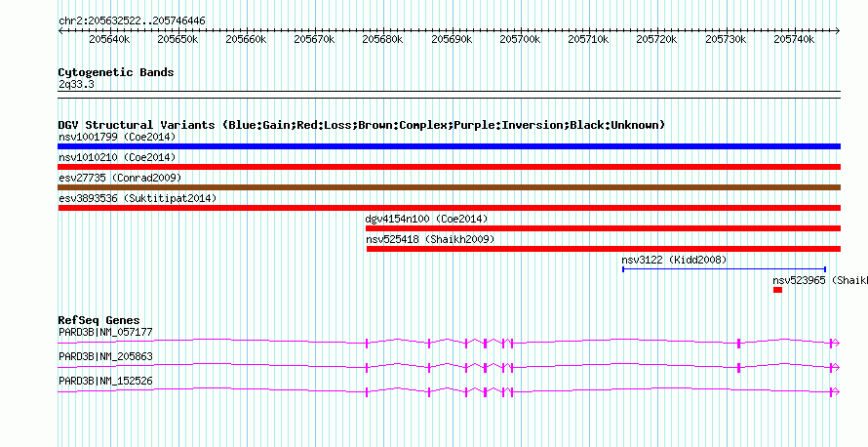
Task: Click the red esv3893536 loss bar
Action: (449, 208)
